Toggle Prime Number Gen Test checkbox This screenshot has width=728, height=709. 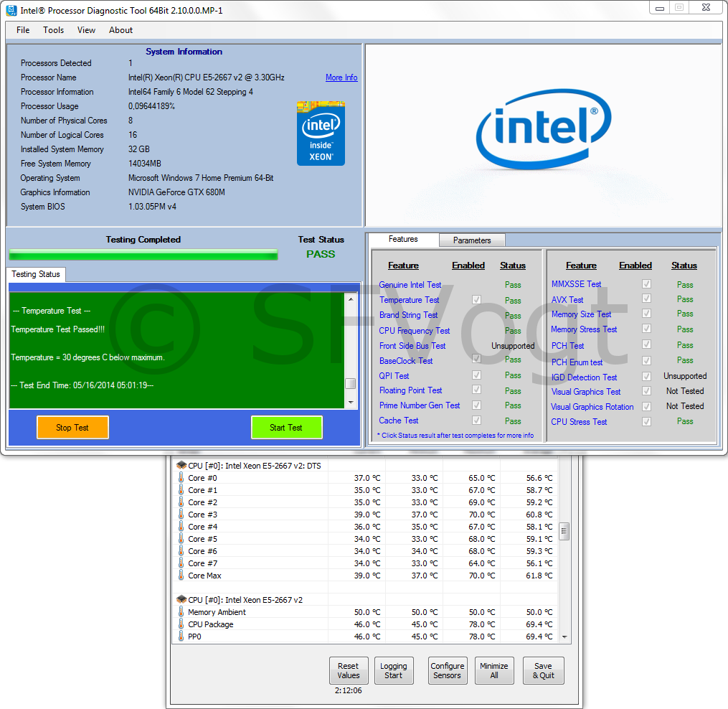tap(476, 405)
